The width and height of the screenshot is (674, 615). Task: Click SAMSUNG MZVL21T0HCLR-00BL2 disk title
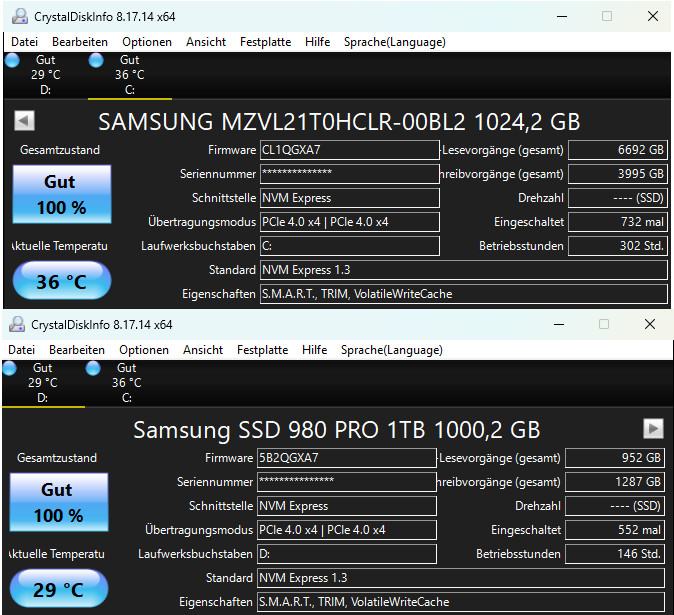tap(339, 122)
